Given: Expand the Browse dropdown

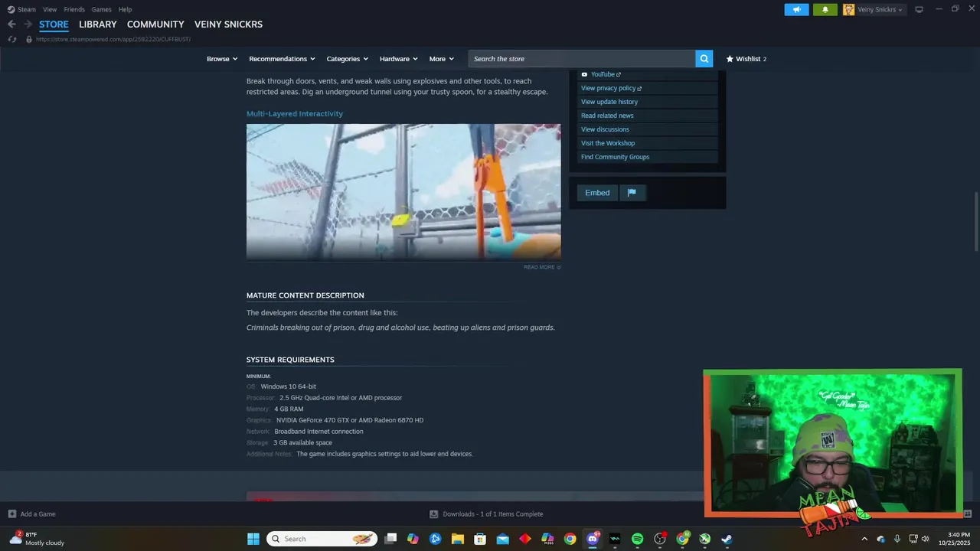Looking at the screenshot, I should click(222, 59).
